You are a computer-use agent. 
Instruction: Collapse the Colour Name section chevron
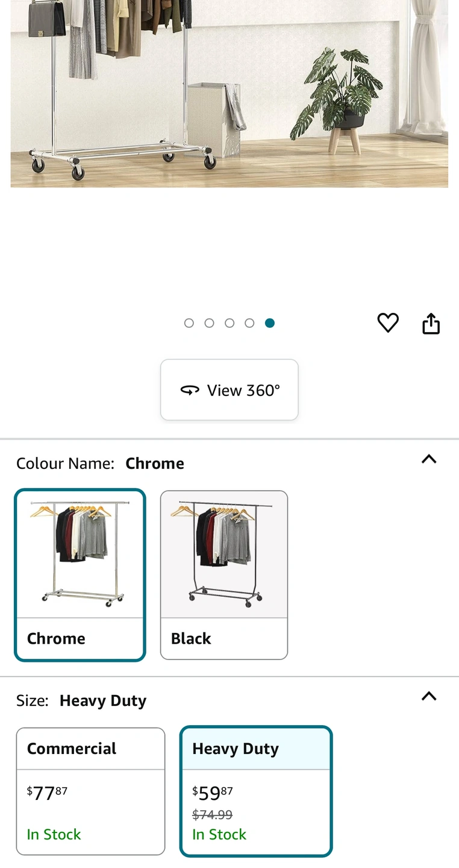429,459
